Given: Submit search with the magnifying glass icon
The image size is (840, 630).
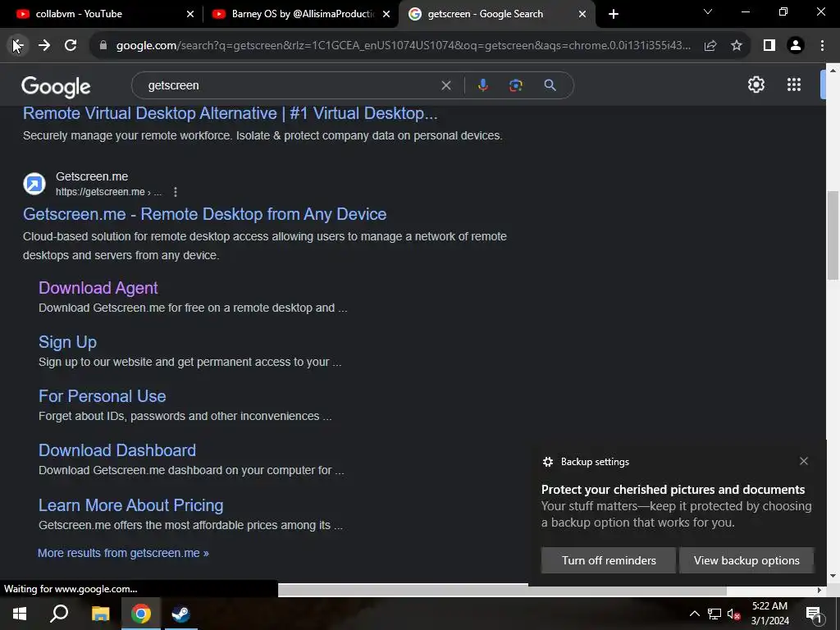Looking at the screenshot, I should point(550,85).
